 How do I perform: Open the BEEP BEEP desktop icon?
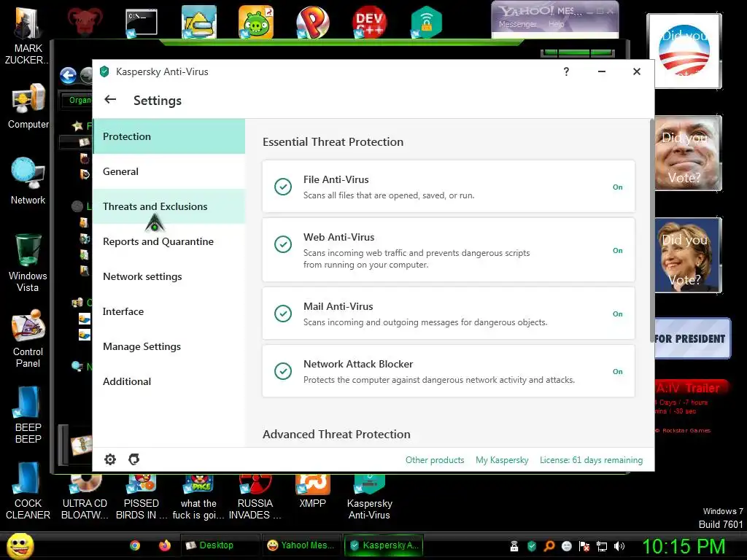pyautogui.click(x=28, y=414)
